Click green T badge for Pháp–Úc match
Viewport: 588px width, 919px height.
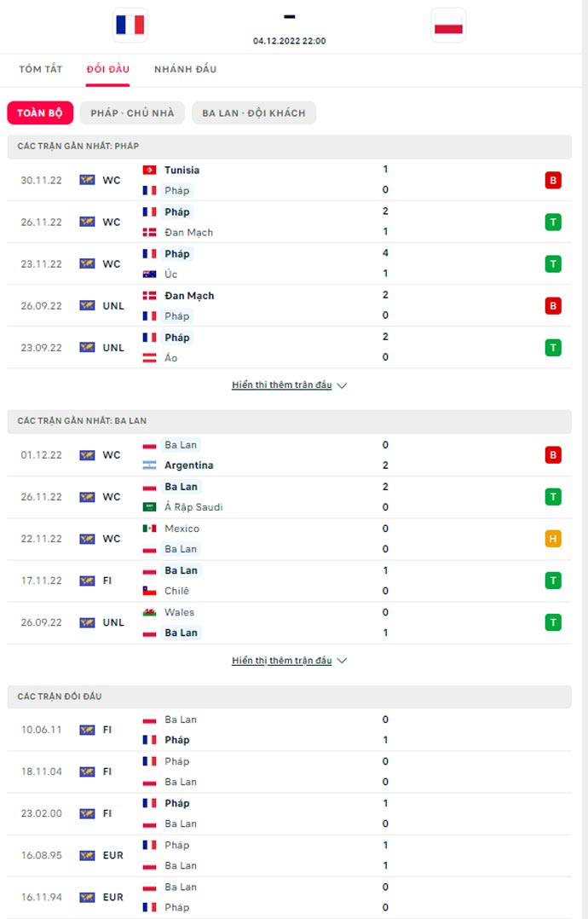click(x=553, y=263)
